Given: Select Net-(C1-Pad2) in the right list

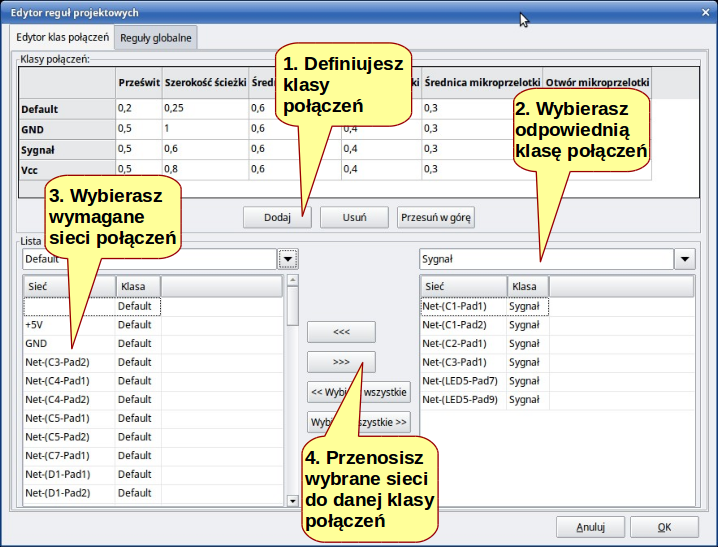Looking at the screenshot, I should click(557, 325).
